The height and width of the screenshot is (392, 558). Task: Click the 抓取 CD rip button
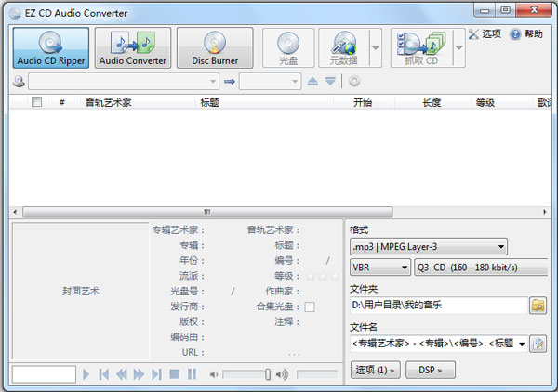[421, 48]
